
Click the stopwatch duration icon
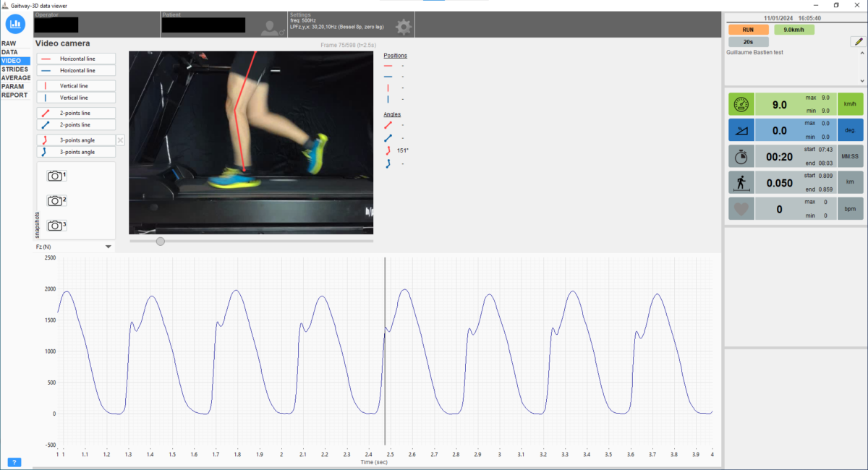[x=741, y=157]
